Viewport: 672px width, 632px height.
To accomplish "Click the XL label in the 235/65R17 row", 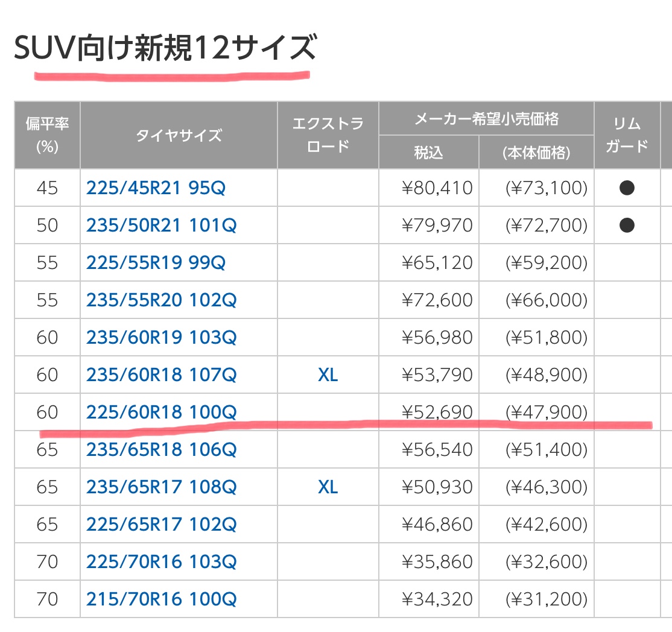I will click(x=328, y=487).
